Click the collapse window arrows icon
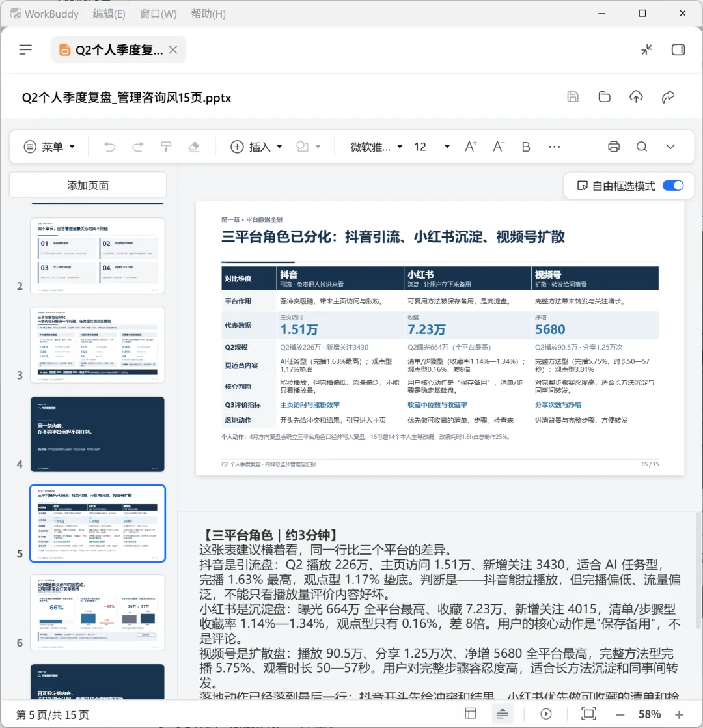 pos(647,49)
